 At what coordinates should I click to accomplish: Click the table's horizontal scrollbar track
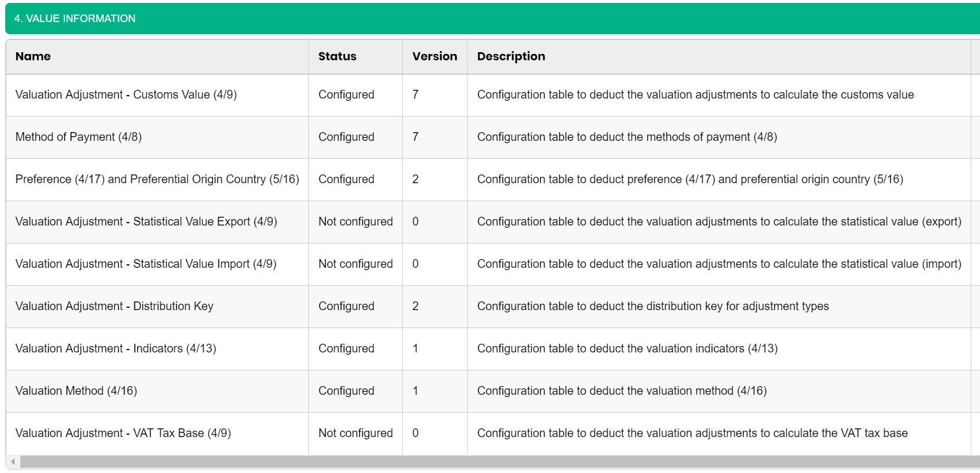pyautogui.click(x=500, y=461)
